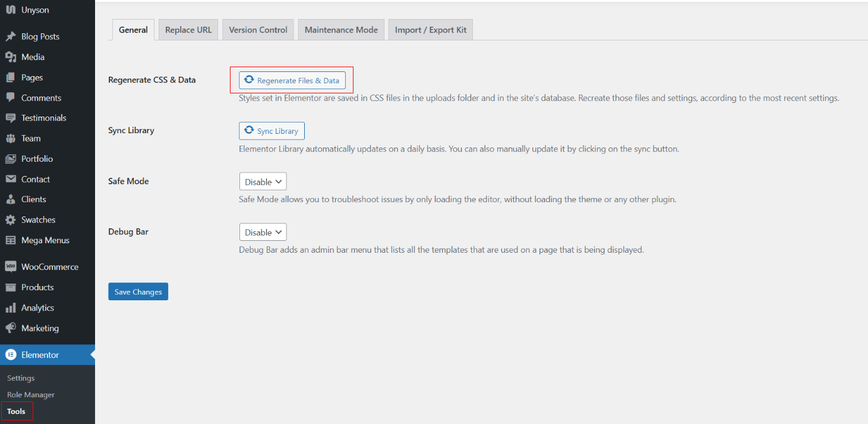Click the Blog Posts pin icon

[x=10, y=37]
